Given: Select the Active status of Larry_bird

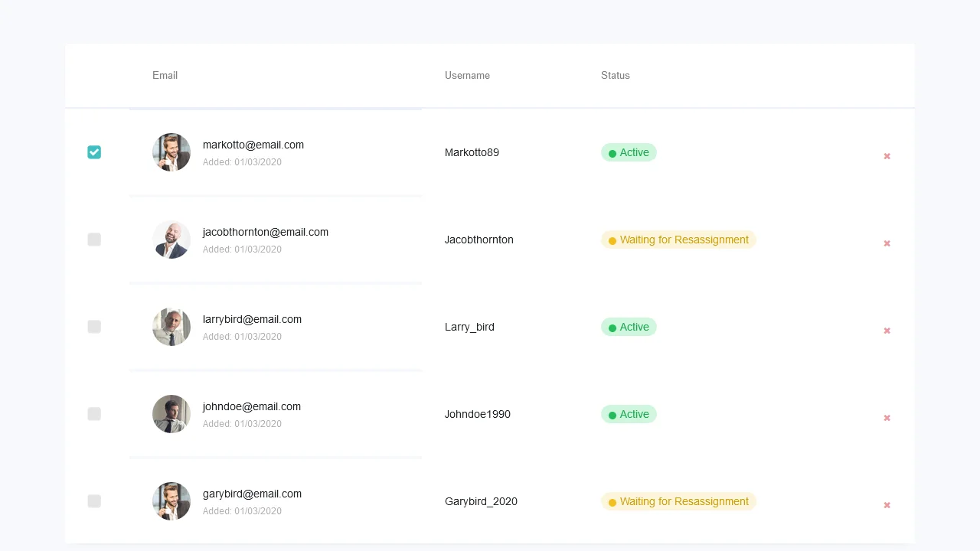Looking at the screenshot, I should pos(629,327).
